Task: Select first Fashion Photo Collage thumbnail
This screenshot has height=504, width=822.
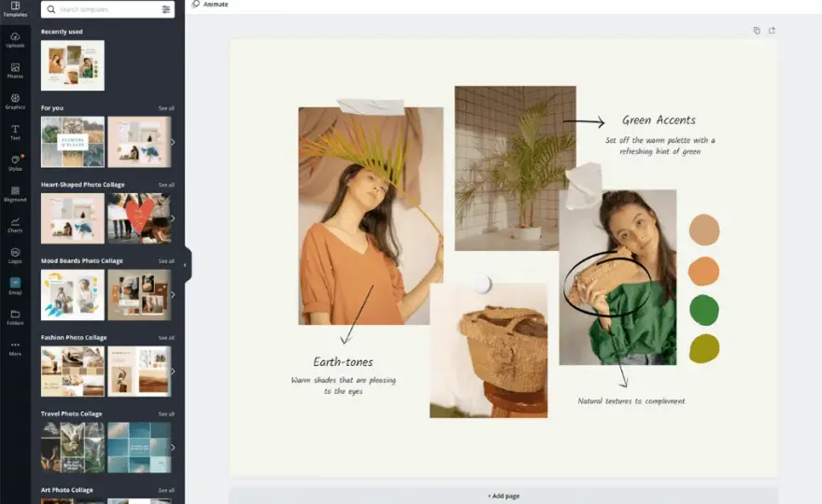Action: point(72,371)
